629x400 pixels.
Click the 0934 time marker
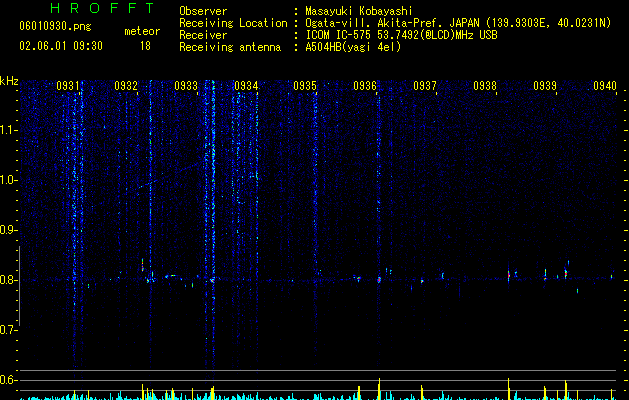(x=246, y=86)
